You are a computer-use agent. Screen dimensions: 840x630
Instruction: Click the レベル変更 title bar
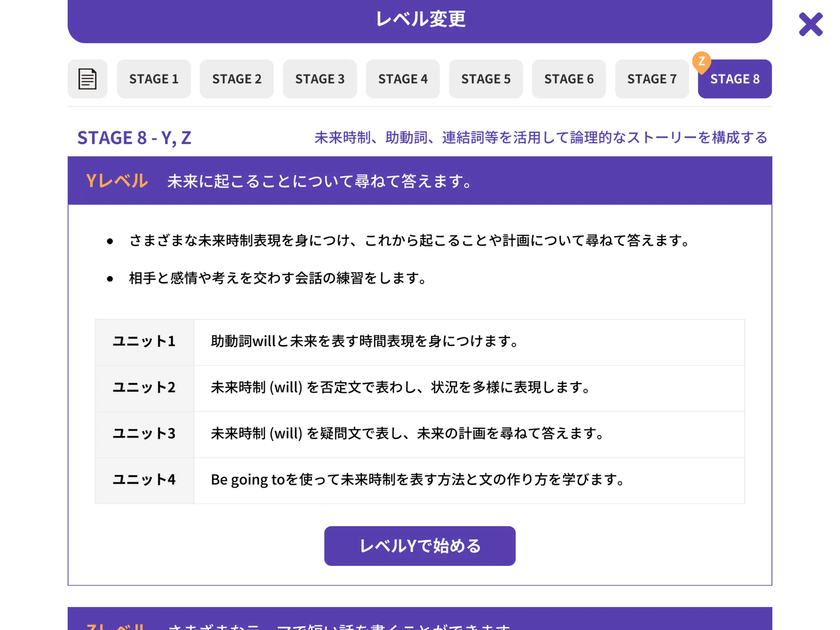coord(420,20)
